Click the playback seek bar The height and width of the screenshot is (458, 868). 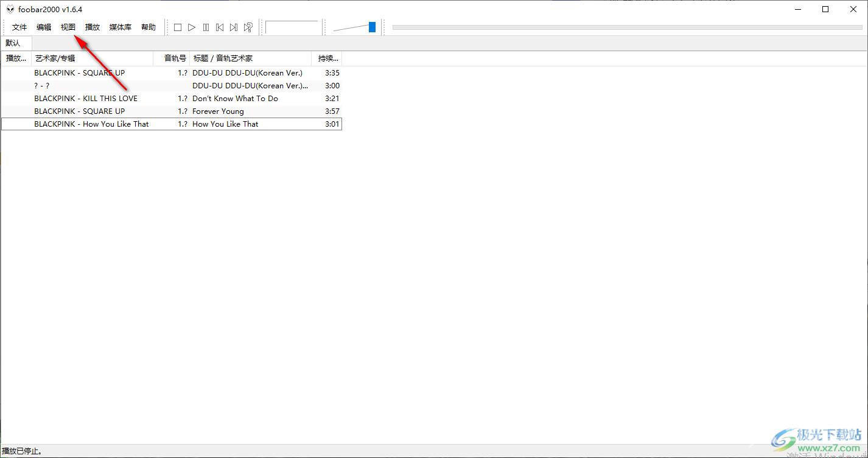click(628, 27)
